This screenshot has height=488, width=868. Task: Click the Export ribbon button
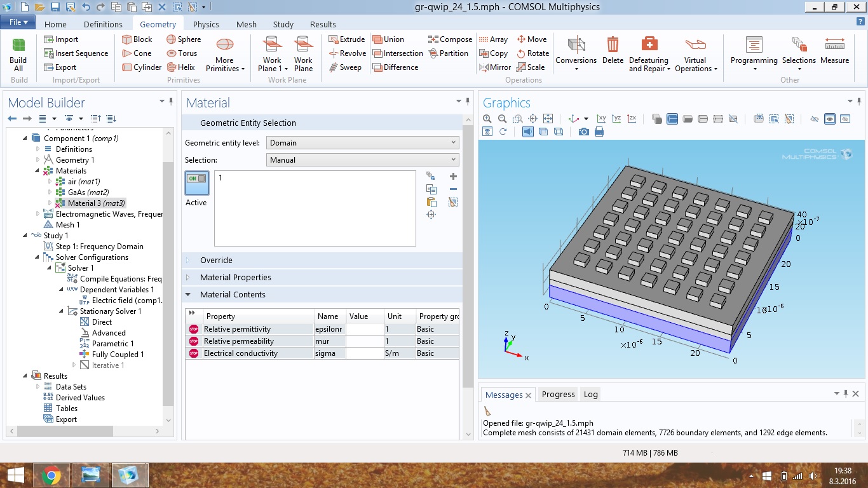coord(60,67)
